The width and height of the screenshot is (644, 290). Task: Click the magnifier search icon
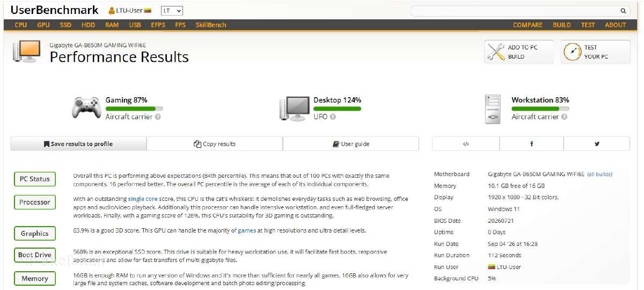pos(623,11)
